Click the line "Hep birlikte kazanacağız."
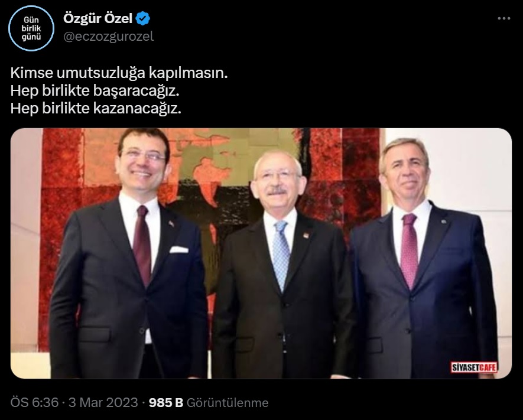This screenshot has width=523, height=420. click(96, 108)
